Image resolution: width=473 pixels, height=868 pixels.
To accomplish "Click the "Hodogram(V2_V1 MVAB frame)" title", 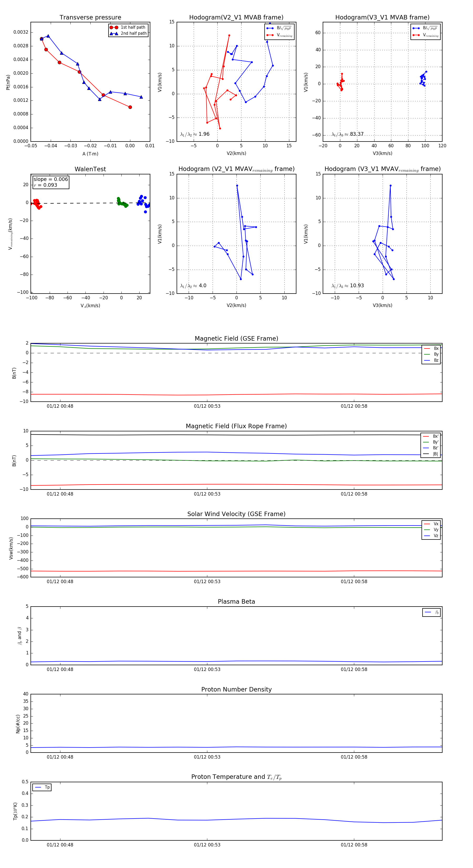I will click(236, 18).
